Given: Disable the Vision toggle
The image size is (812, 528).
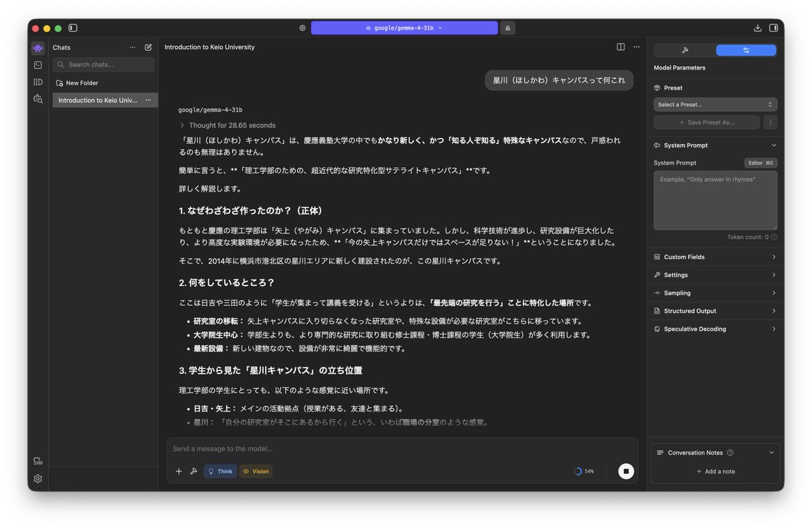Looking at the screenshot, I should (256, 470).
